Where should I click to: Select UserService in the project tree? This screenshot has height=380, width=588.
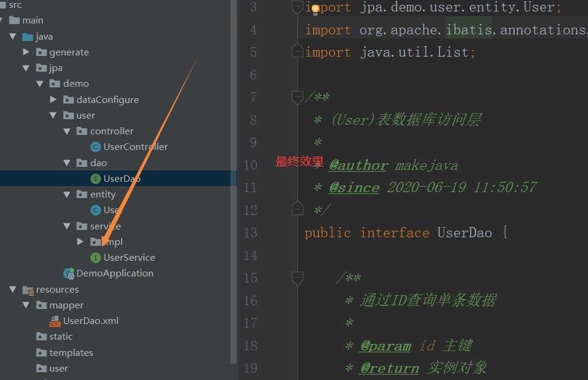tap(129, 258)
